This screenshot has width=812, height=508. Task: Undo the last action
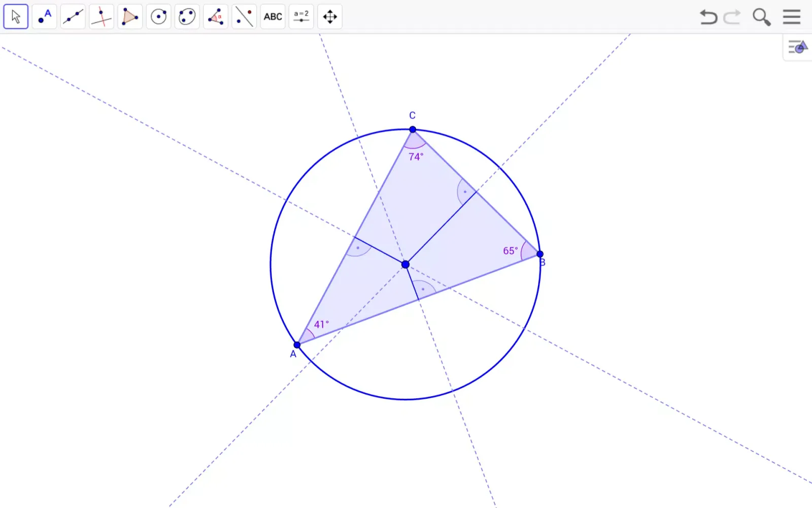point(708,17)
